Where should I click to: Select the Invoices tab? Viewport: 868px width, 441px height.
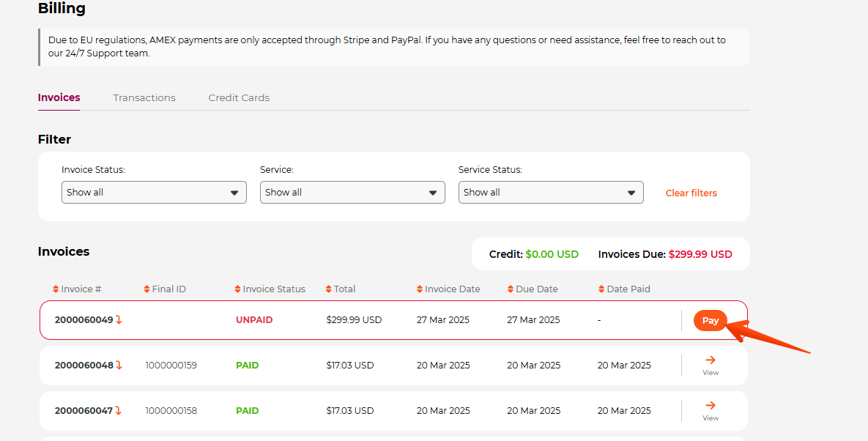[59, 97]
